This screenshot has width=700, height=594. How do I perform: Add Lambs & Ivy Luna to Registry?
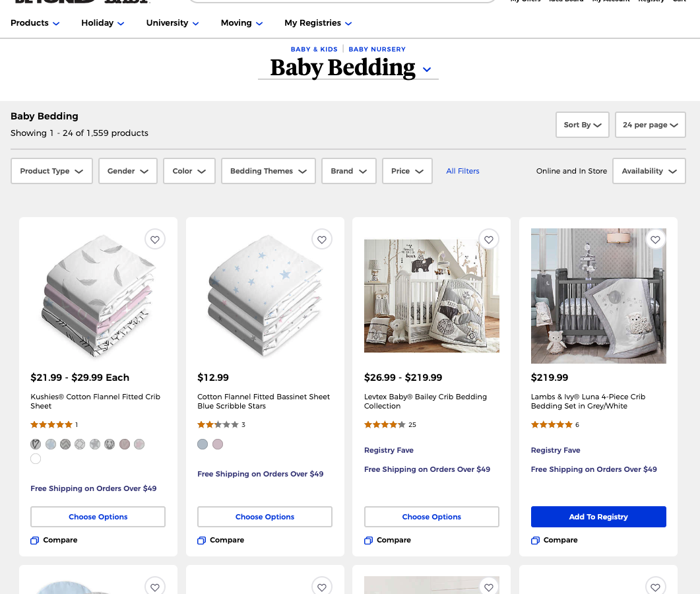(x=598, y=517)
